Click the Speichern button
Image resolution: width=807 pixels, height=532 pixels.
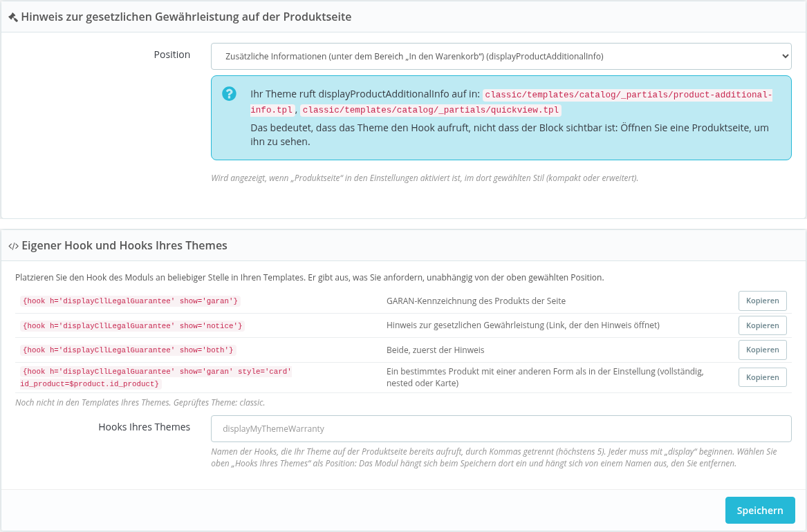coord(760,511)
